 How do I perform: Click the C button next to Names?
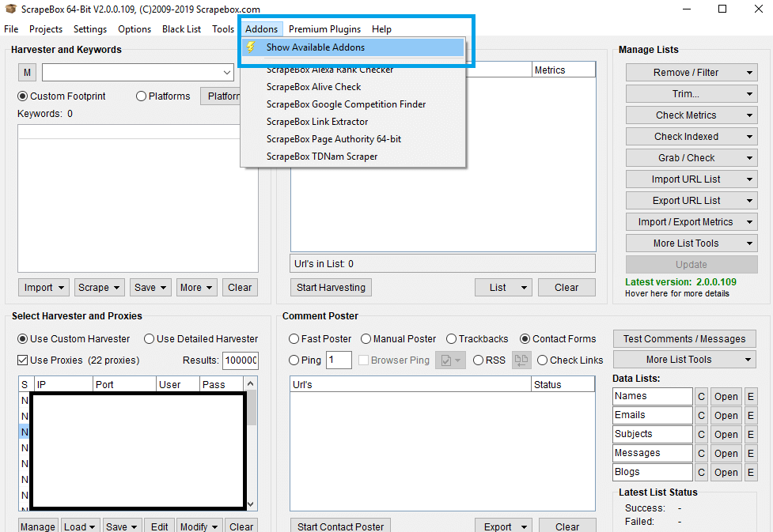(x=701, y=397)
